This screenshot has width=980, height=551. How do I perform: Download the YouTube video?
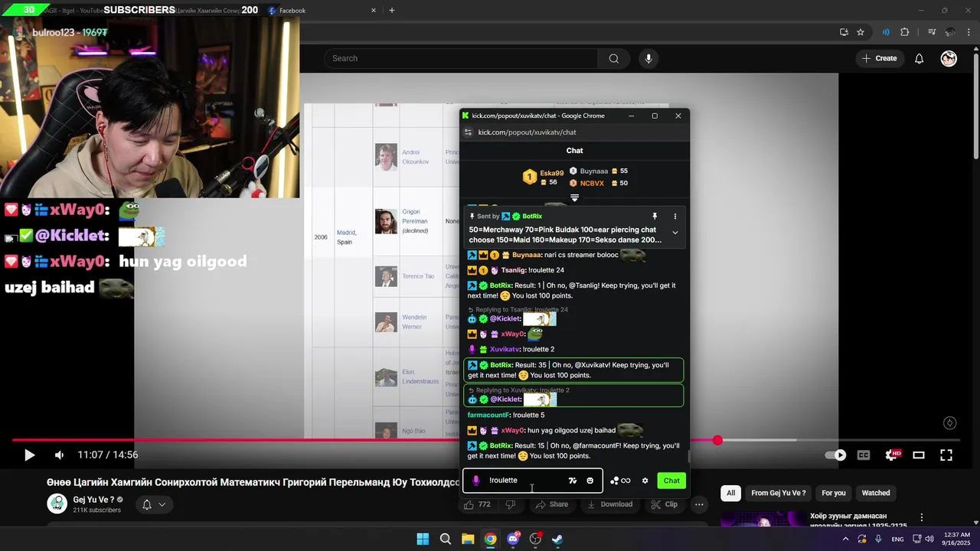click(610, 504)
